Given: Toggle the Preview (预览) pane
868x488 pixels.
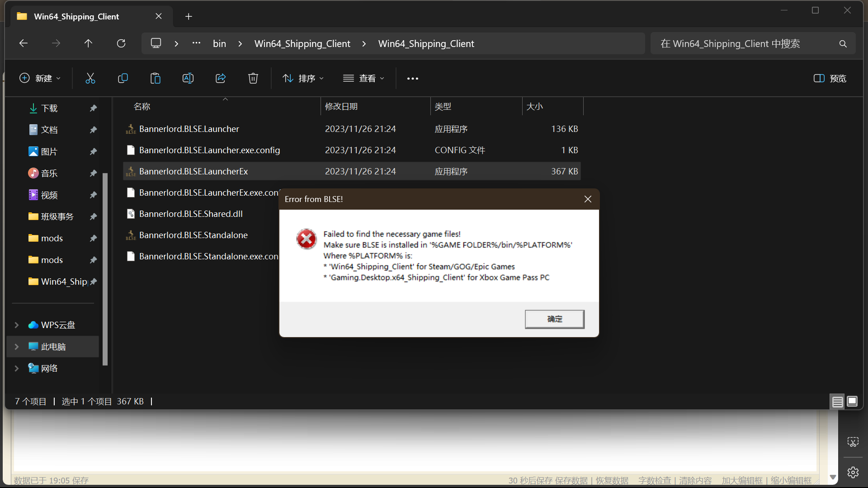Looking at the screenshot, I should click(x=830, y=78).
